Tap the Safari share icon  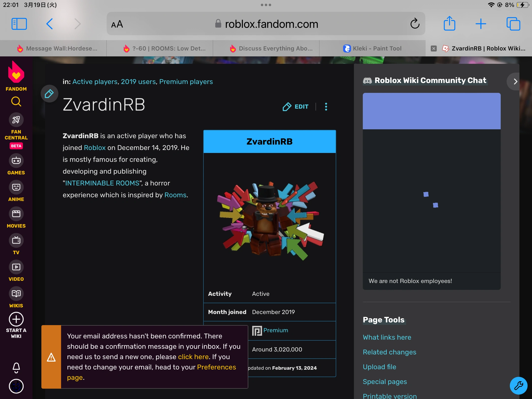click(x=449, y=24)
